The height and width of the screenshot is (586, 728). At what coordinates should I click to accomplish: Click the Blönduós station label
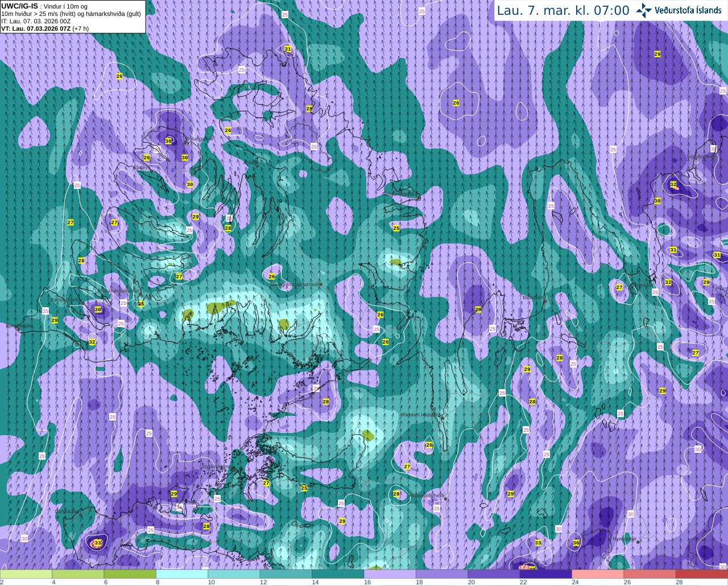(533, 297)
